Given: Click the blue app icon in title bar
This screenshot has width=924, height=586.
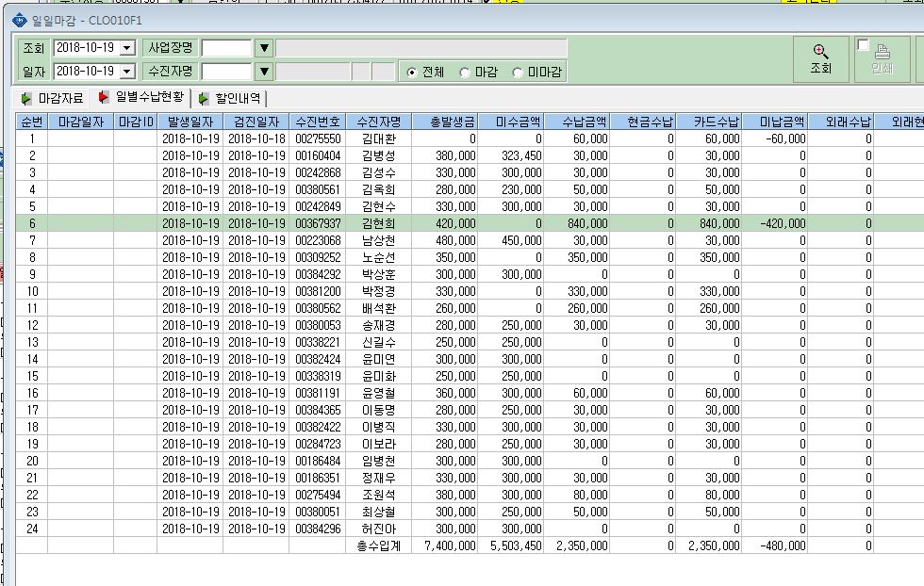Looking at the screenshot, I should (20, 21).
